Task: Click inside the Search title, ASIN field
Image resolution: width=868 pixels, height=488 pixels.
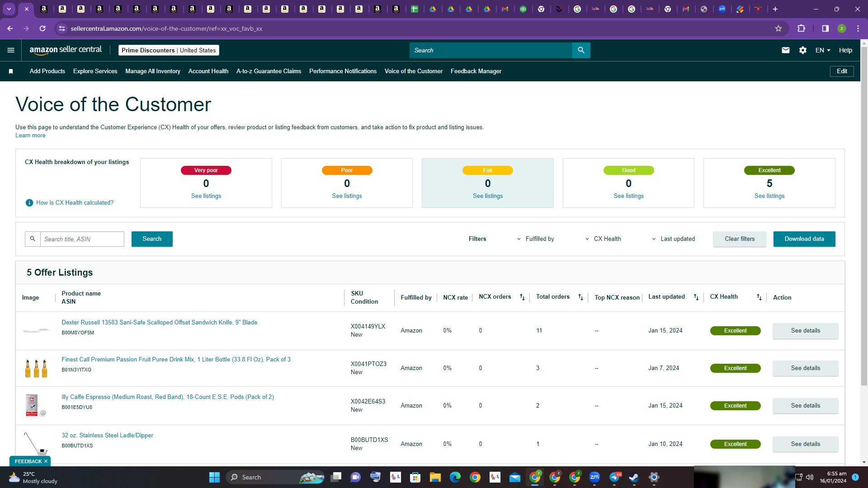Action: coord(82,239)
